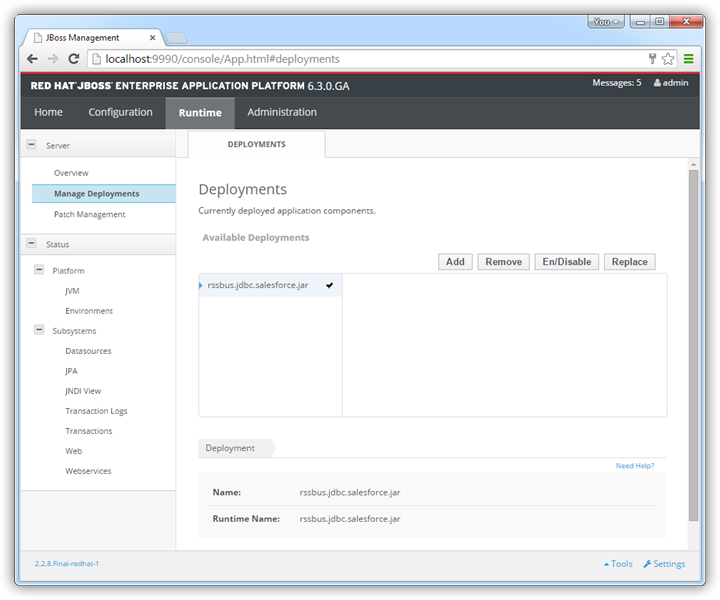Click the En/Disable button
The height and width of the screenshot is (600, 720).
(x=567, y=262)
